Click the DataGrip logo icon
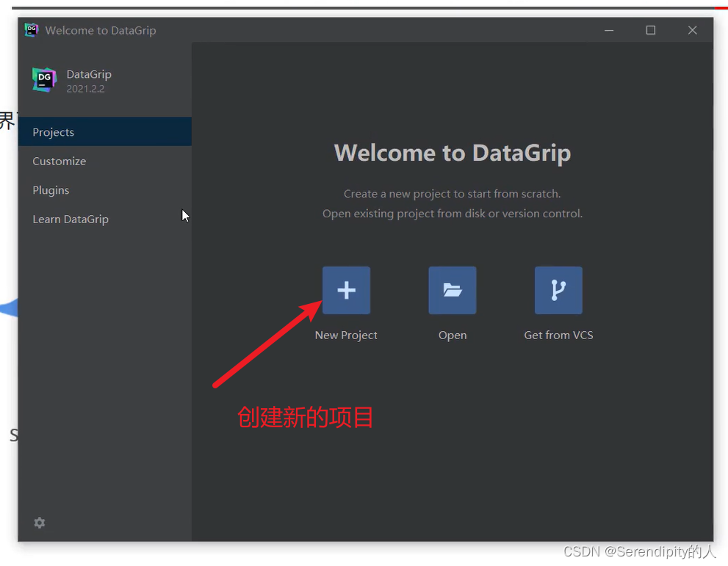This screenshot has height=566, width=728. (44, 79)
